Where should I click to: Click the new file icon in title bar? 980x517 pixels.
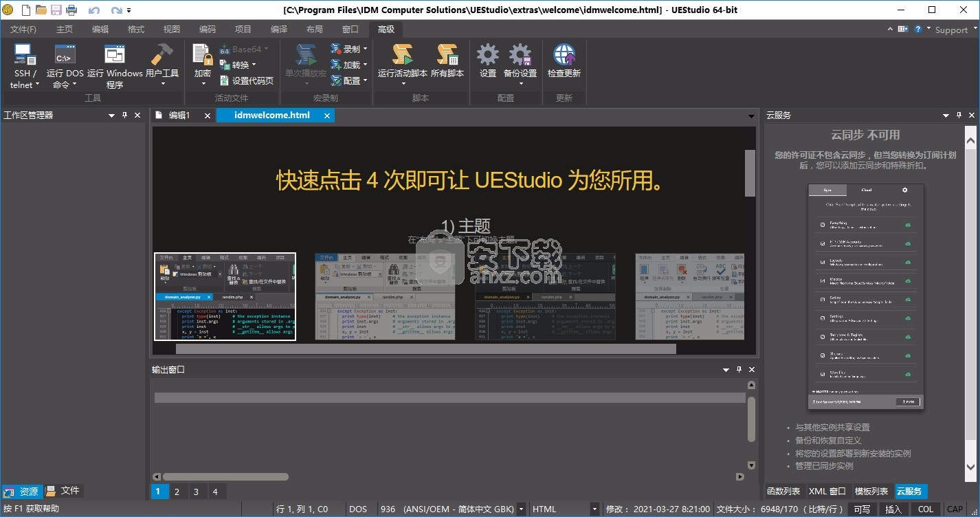click(26, 10)
